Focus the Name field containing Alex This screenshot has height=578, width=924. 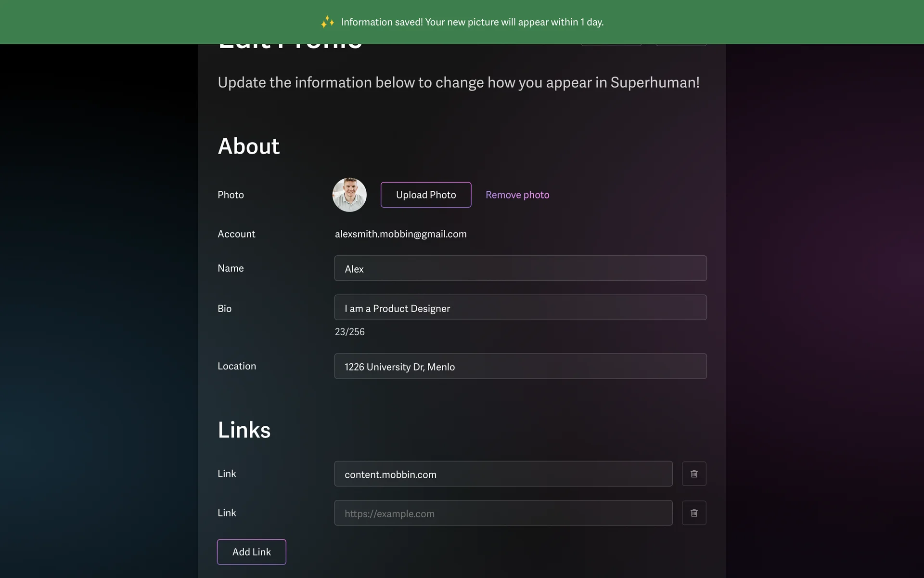coord(520,268)
